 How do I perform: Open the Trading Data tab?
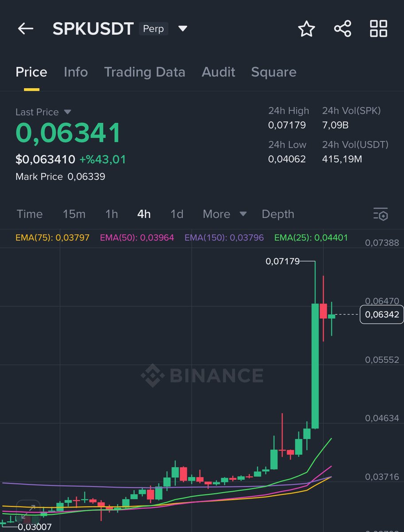(x=145, y=72)
